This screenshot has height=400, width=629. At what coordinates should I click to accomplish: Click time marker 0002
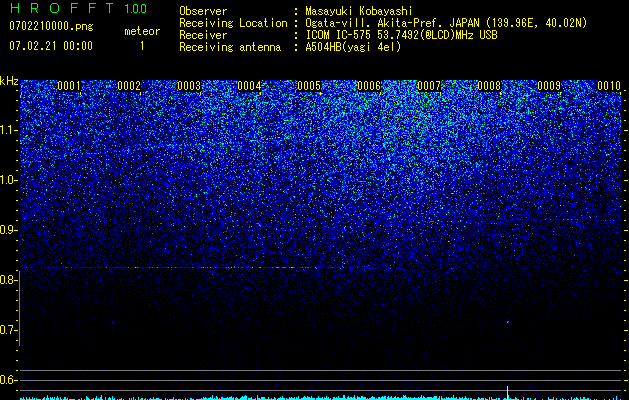[x=129, y=86]
